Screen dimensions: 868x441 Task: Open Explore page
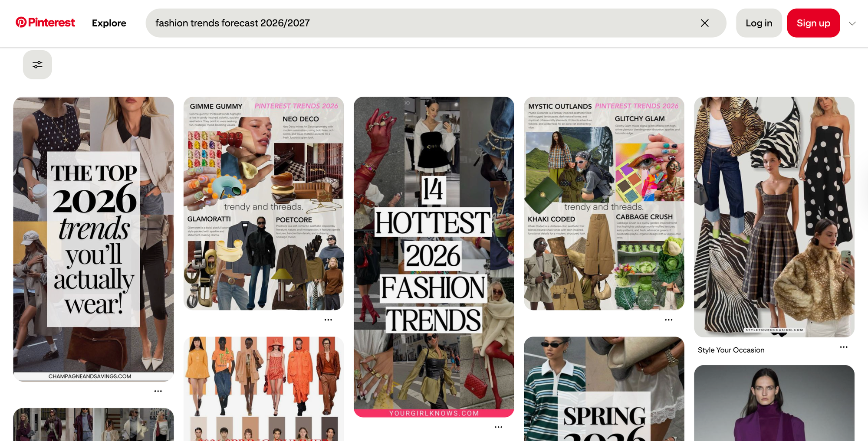pyautogui.click(x=109, y=23)
